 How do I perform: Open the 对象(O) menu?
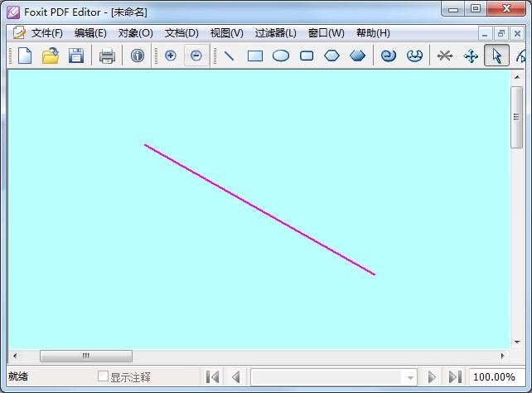tap(135, 33)
